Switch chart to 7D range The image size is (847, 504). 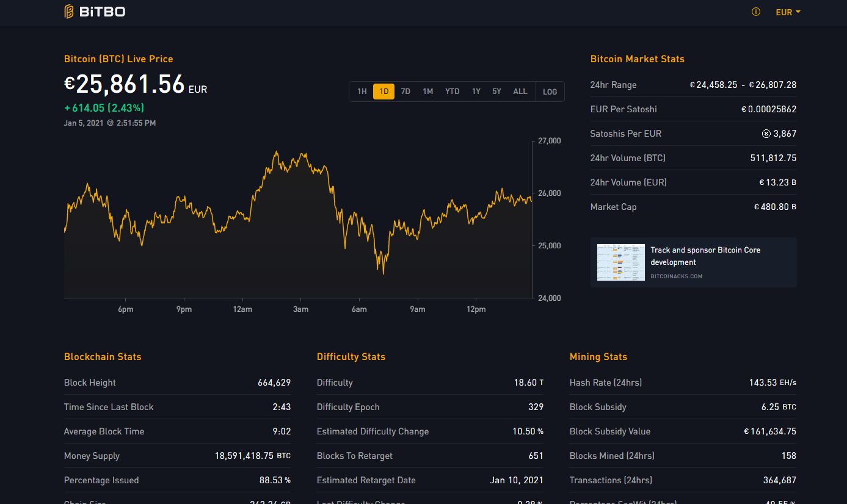pos(405,92)
